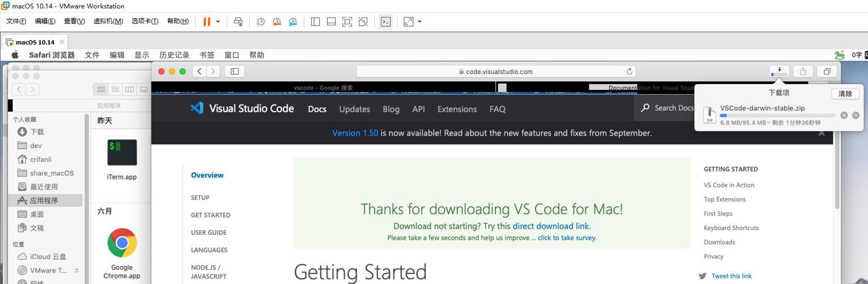Toggle VMware Unity mode icon
Screen dimensions: 868x284
click(x=363, y=21)
